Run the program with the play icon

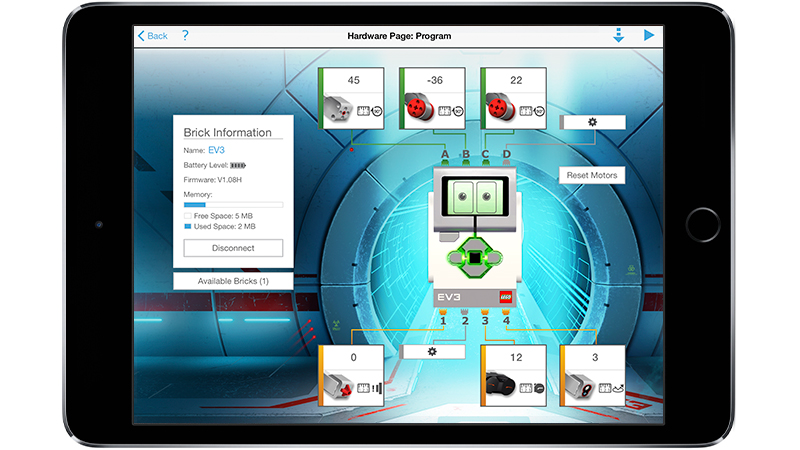click(x=648, y=35)
